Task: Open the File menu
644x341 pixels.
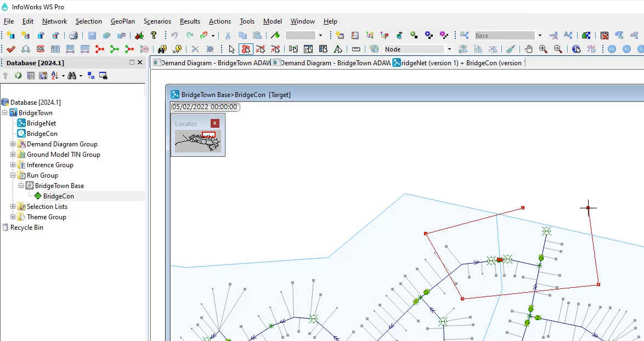Action: 9,21
